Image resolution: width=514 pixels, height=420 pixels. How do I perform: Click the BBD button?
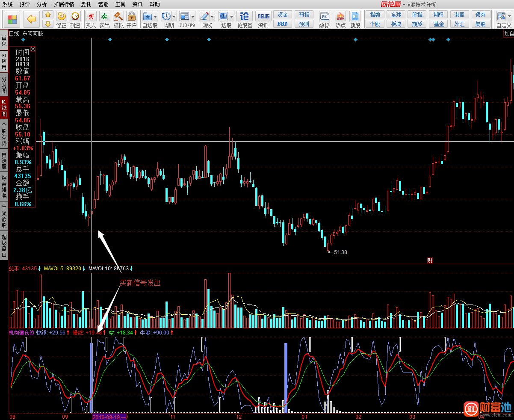point(282,24)
